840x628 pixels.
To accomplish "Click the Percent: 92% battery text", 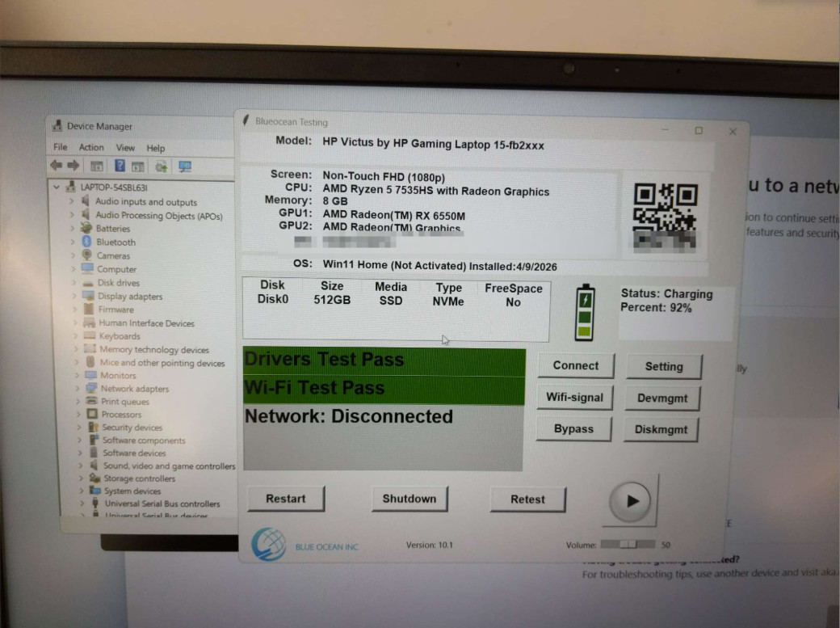I will pos(656,307).
